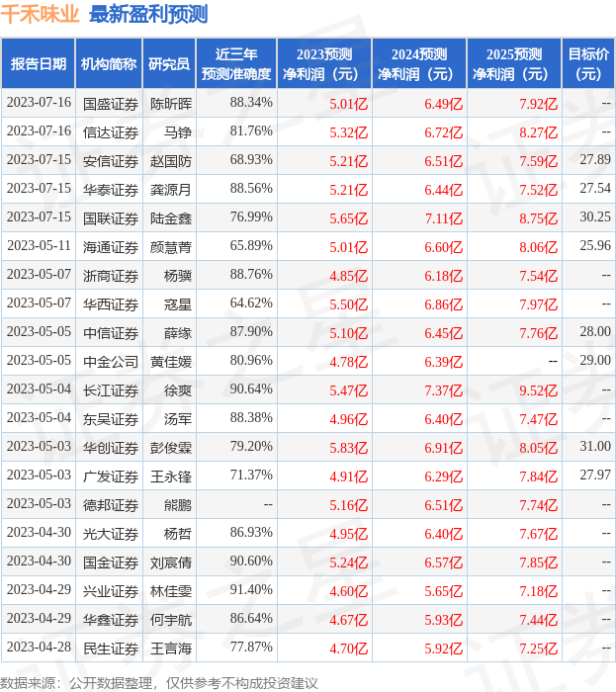Viewport: 616px width, 692px height.
Task: Select the 国金证券 institution cell
Action: coord(111,563)
